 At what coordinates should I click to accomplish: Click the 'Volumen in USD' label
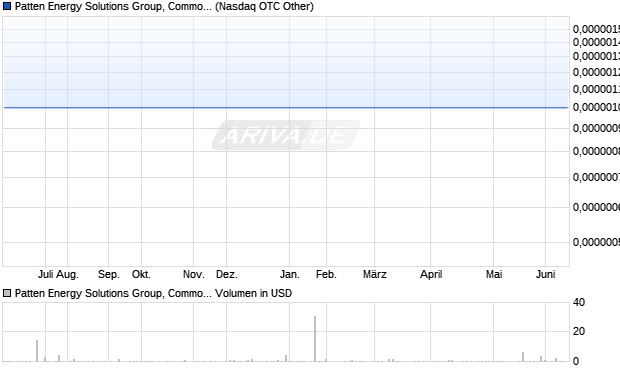point(253,293)
